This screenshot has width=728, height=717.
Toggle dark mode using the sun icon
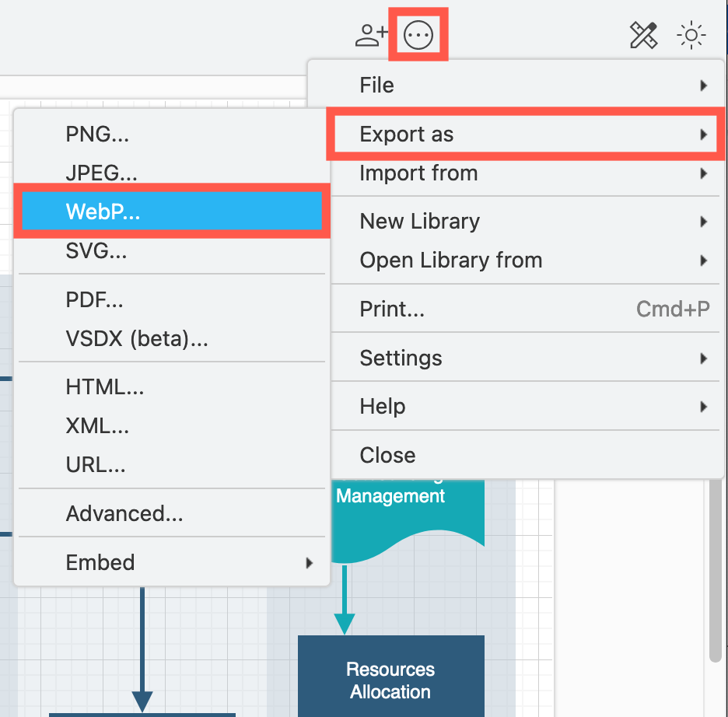pyautogui.click(x=691, y=34)
